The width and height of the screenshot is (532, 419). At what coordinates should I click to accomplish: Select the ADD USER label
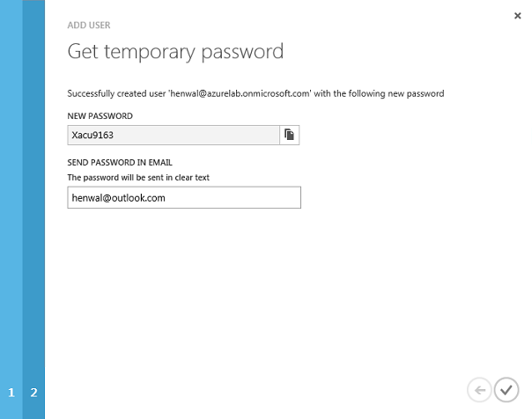click(x=89, y=25)
